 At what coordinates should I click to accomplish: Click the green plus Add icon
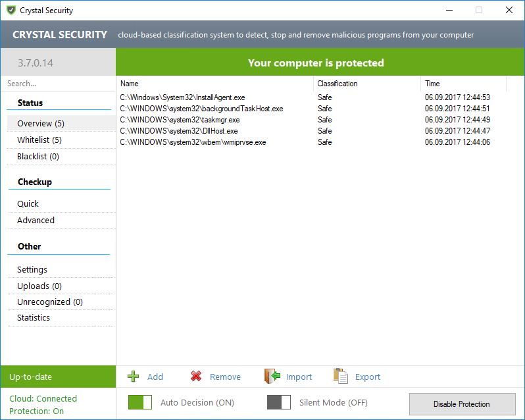click(134, 377)
